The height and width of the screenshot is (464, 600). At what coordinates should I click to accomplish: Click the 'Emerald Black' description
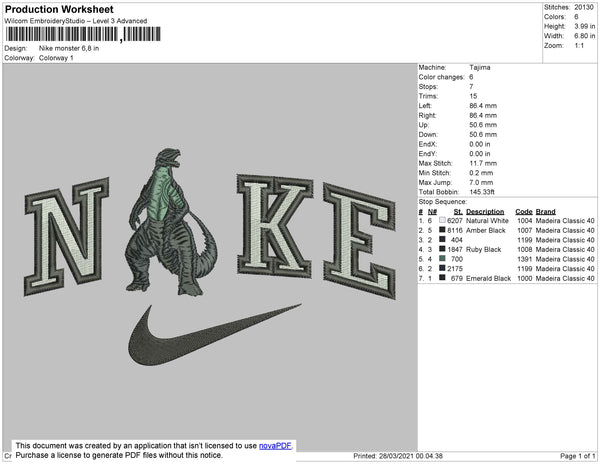coord(488,278)
